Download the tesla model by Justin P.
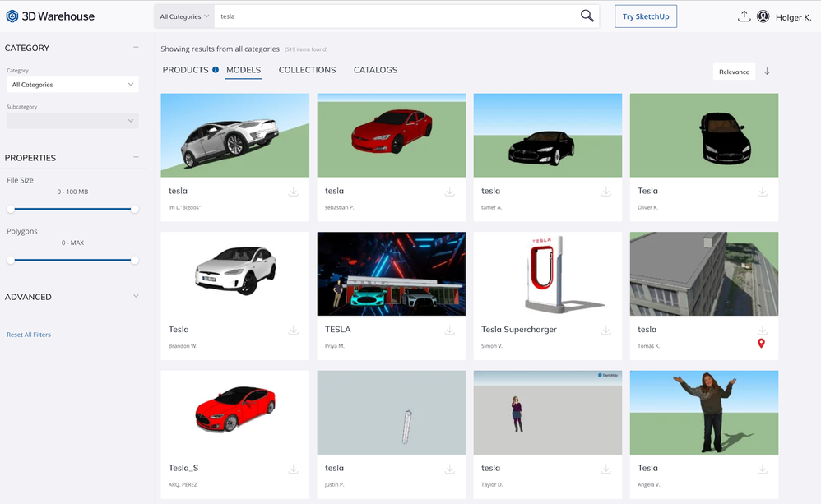This screenshot has width=821, height=504. 450,469
